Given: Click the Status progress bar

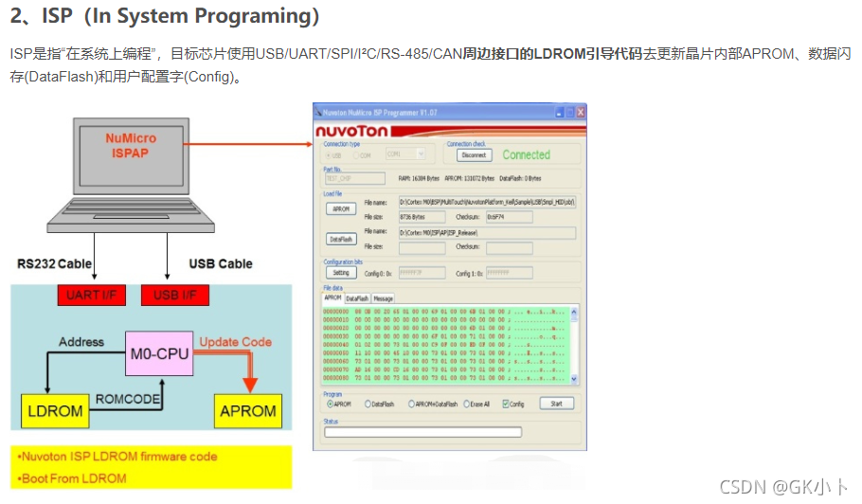Looking at the screenshot, I should pyautogui.click(x=422, y=433).
